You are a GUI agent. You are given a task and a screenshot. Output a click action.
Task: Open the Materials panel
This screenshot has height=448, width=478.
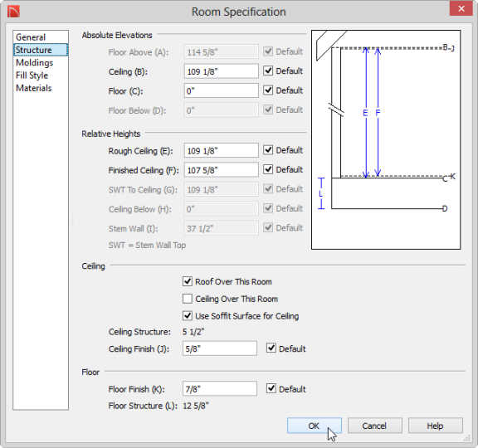pos(33,88)
